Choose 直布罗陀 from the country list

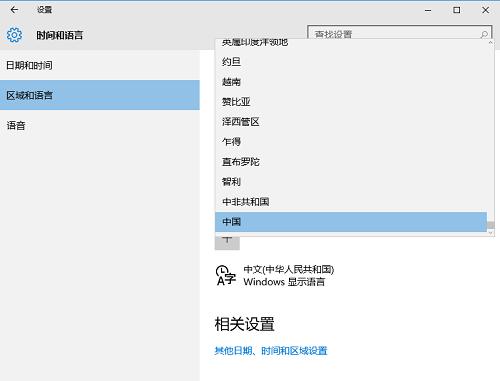(x=351, y=162)
